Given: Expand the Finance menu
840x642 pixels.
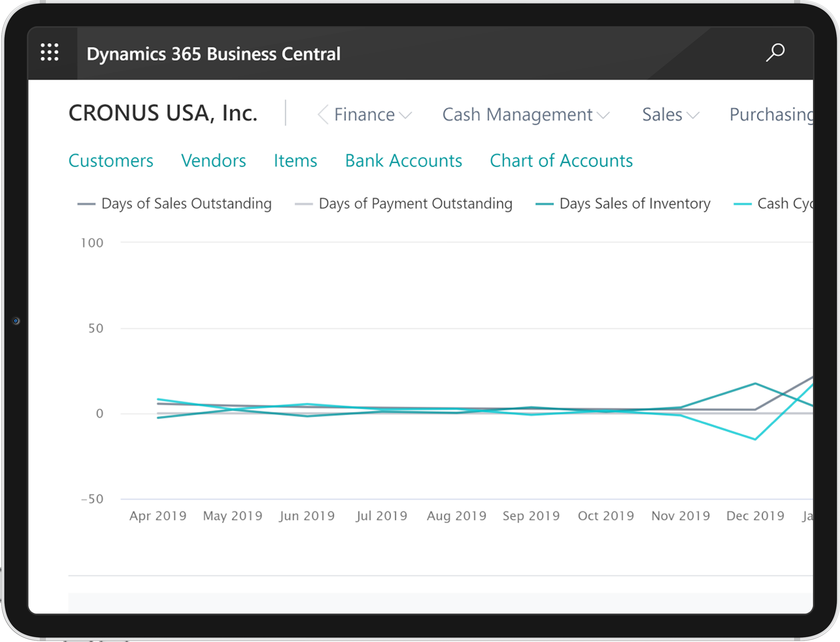Looking at the screenshot, I should pyautogui.click(x=373, y=115).
